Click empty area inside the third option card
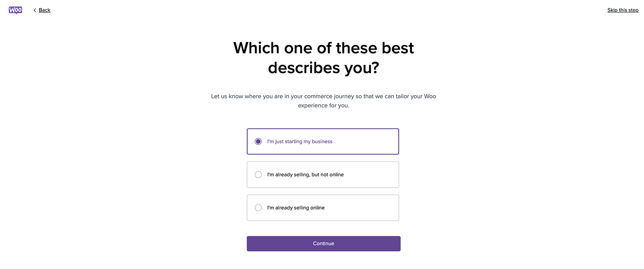 pos(362,208)
